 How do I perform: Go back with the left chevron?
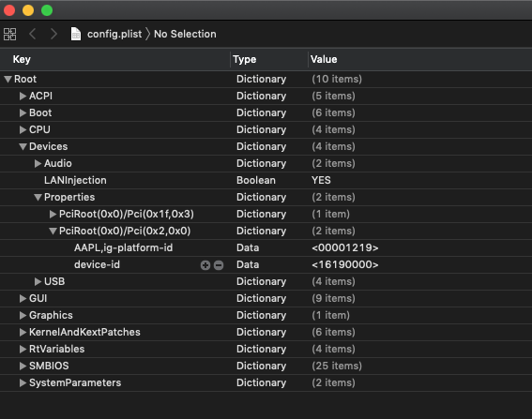click(x=33, y=34)
